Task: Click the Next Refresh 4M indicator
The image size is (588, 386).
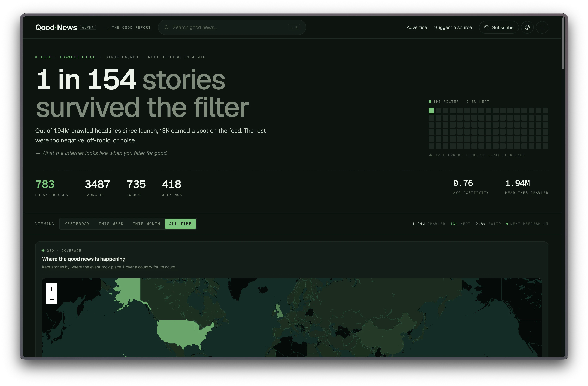Action: (x=527, y=224)
